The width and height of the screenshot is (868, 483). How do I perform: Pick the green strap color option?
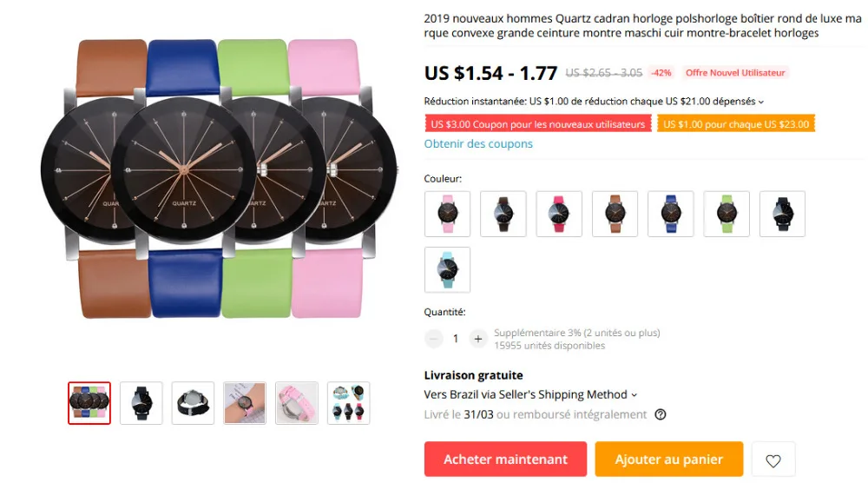[x=727, y=214]
